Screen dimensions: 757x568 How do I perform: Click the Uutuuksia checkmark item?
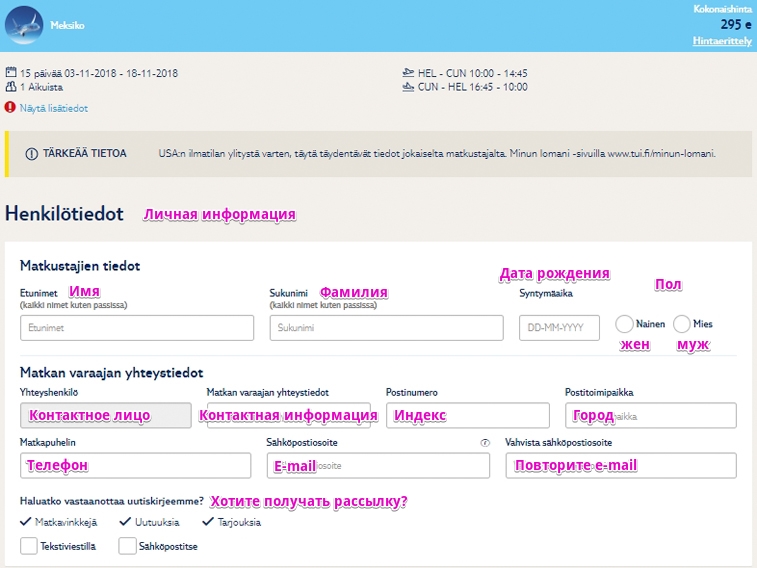tap(149, 522)
